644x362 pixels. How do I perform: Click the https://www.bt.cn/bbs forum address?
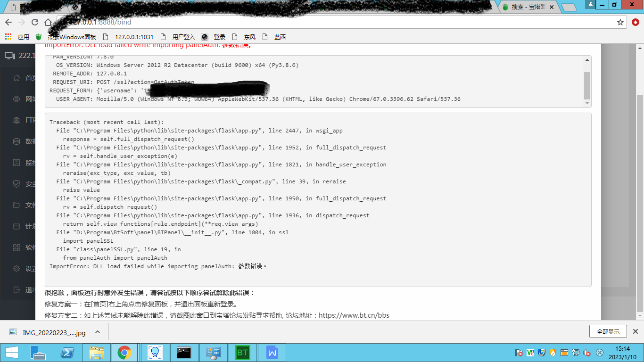click(354, 315)
